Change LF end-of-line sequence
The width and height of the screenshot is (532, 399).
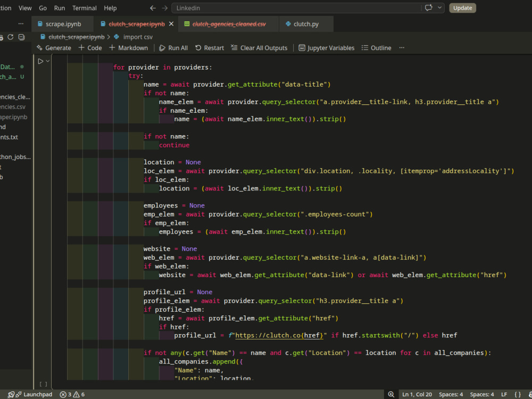pos(504,394)
